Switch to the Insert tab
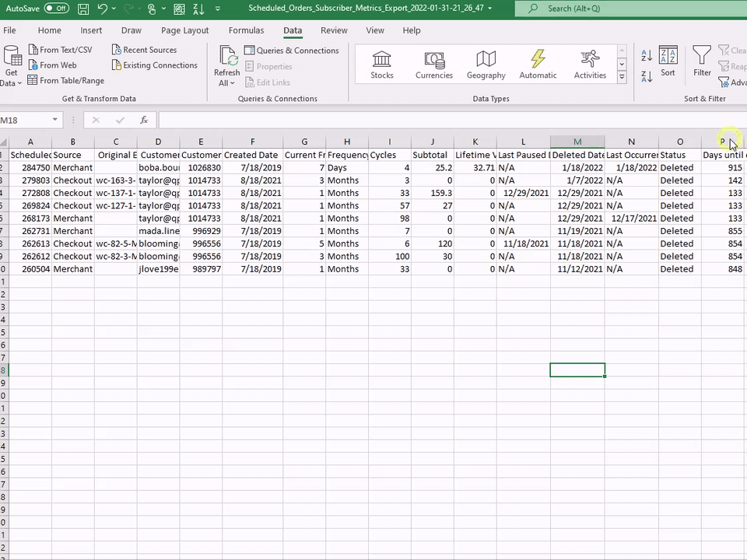Screen dimensions: 747x560 click(91, 30)
